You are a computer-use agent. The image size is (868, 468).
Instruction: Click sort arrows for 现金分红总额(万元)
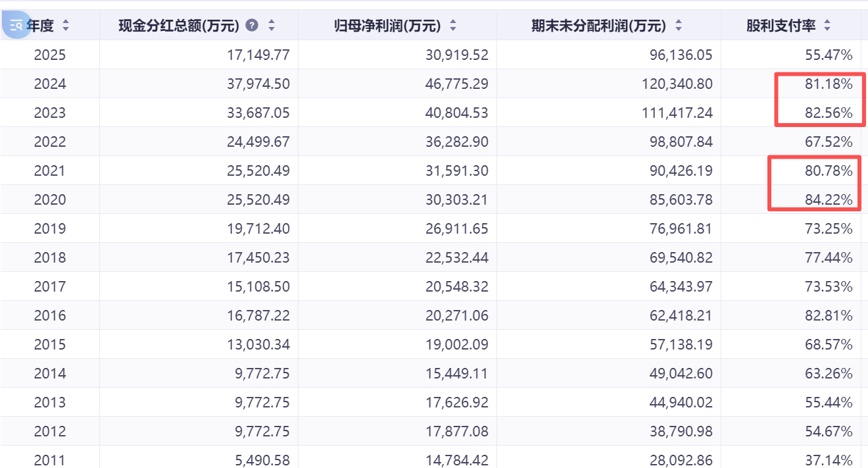pyautogui.click(x=272, y=26)
